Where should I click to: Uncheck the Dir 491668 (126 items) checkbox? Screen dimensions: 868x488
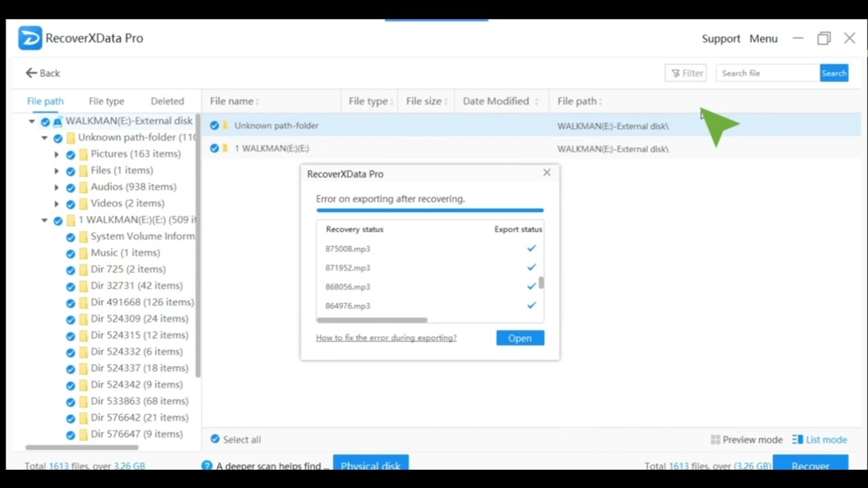coord(71,303)
